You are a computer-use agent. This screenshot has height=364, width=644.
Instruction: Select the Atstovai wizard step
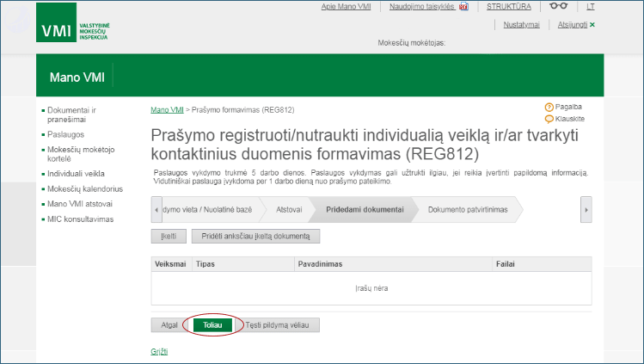pyautogui.click(x=289, y=209)
